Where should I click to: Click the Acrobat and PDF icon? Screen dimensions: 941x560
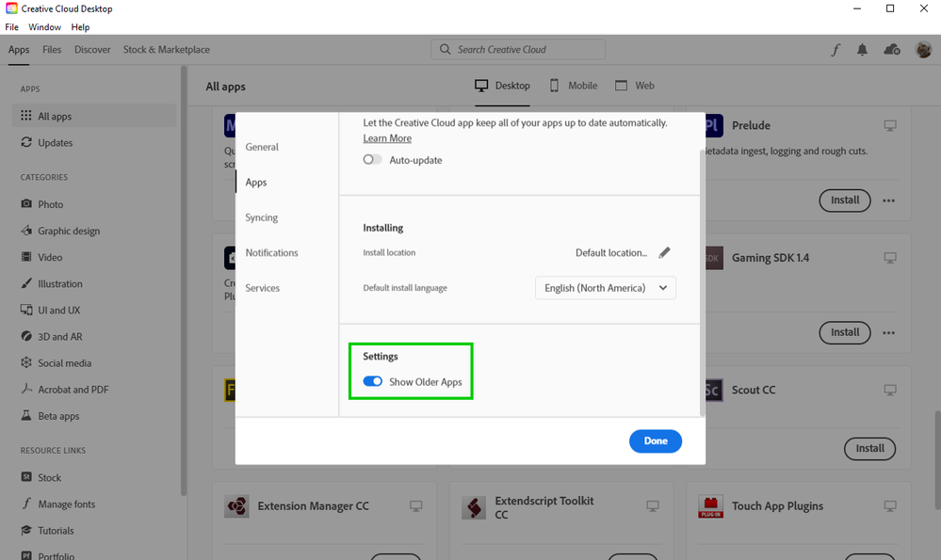pyautogui.click(x=25, y=389)
